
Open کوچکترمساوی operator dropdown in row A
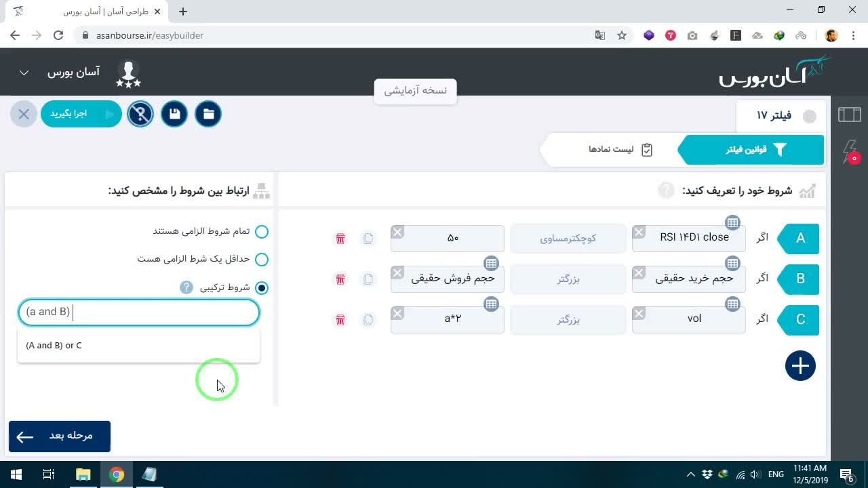(x=568, y=239)
